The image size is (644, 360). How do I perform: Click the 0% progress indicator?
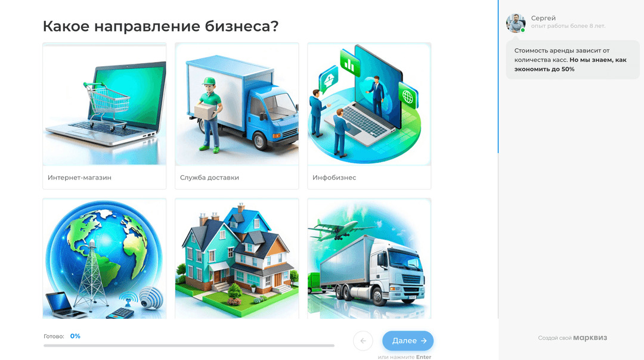75,336
